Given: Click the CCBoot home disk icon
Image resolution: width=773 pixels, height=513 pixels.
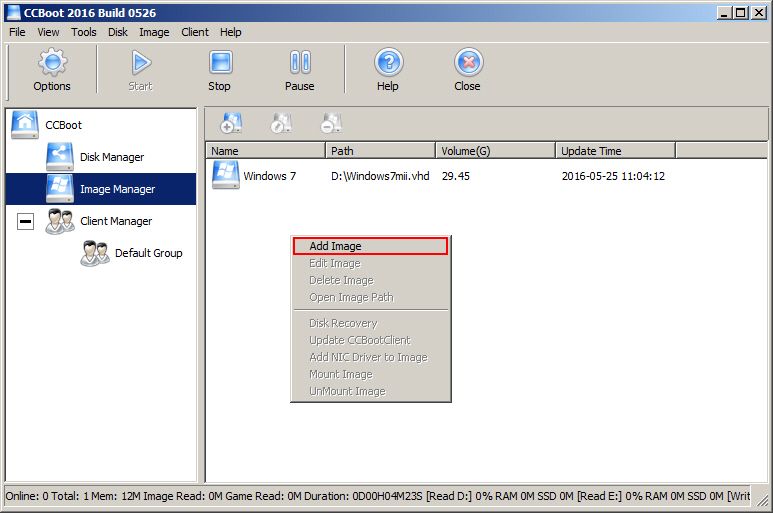Looking at the screenshot, I should 25,125.
